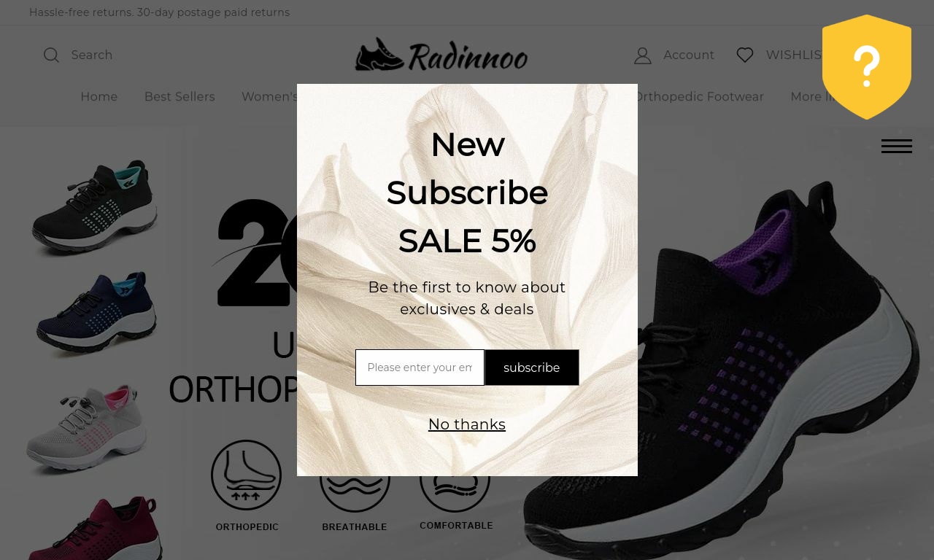Focus the email address input field
Image resolution: width=934 pixels, height=560 pixels.
click(x=420, y=367)
